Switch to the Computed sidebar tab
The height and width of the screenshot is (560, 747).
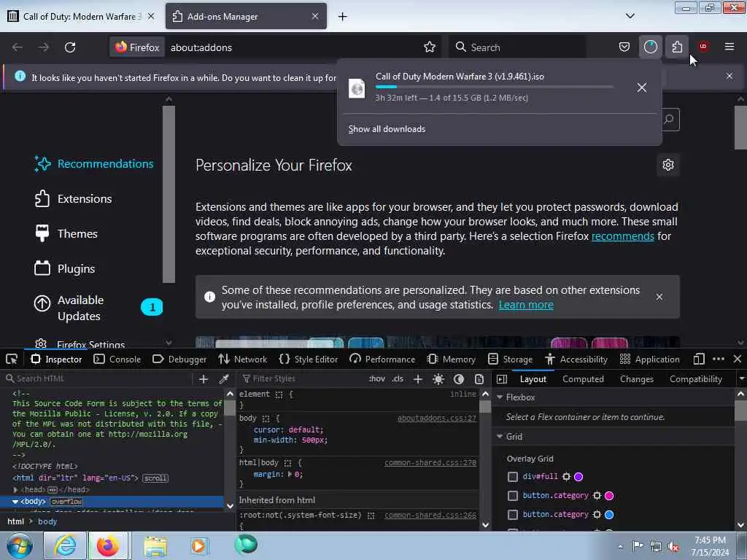583,379
